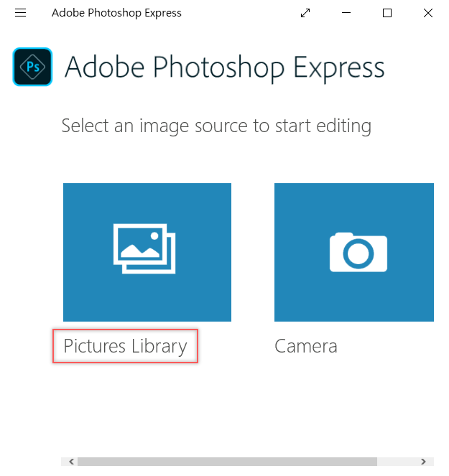Select the Camera text label
449x476 pixels.
click(x=306, y=346)
